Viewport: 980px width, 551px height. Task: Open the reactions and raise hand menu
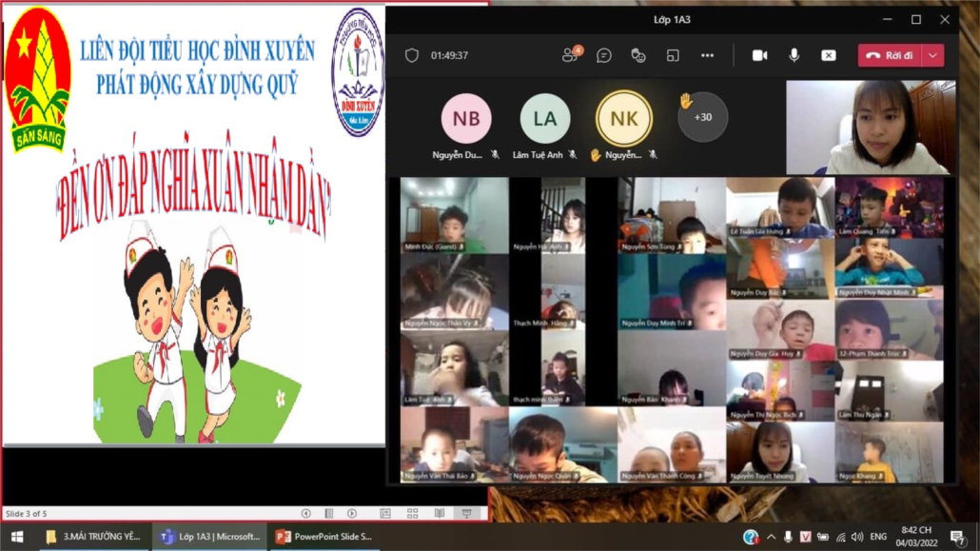pyautogui.click(x=638, y=55)
